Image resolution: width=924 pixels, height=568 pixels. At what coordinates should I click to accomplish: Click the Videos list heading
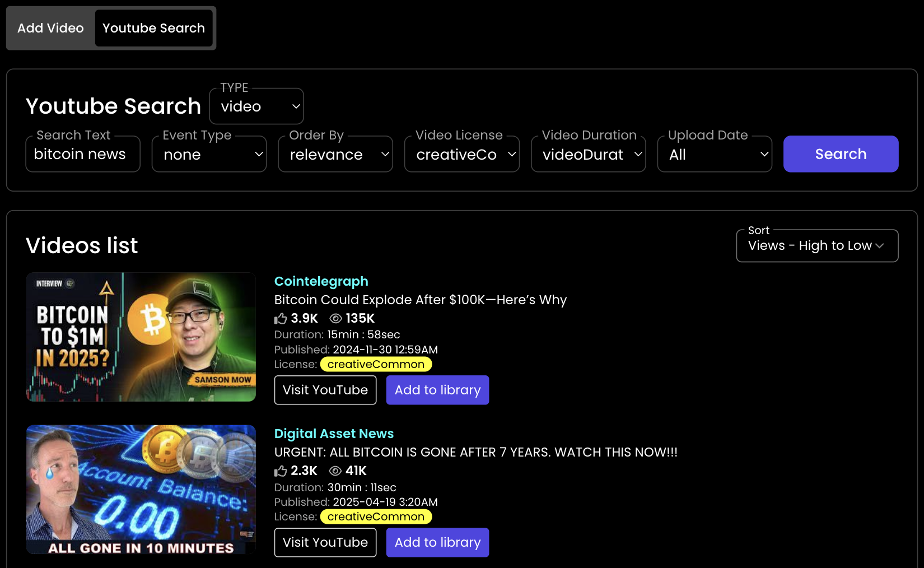82,245
